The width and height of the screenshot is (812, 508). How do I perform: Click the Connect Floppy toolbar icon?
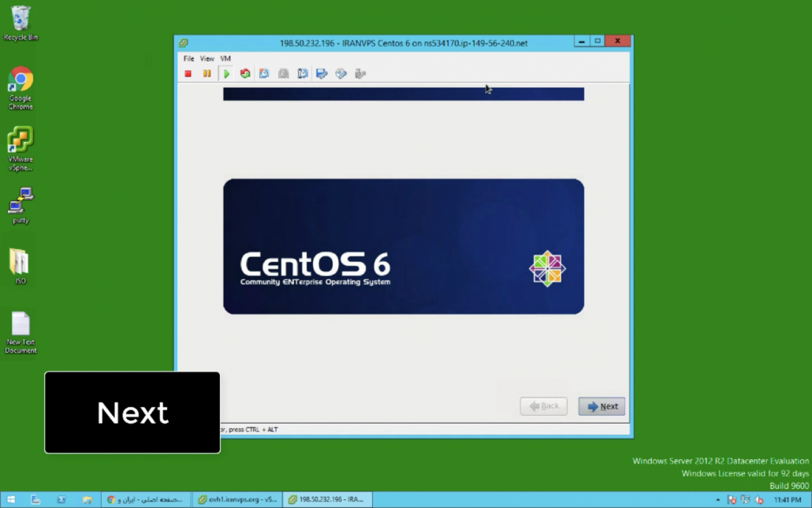(x=322, y=73)
